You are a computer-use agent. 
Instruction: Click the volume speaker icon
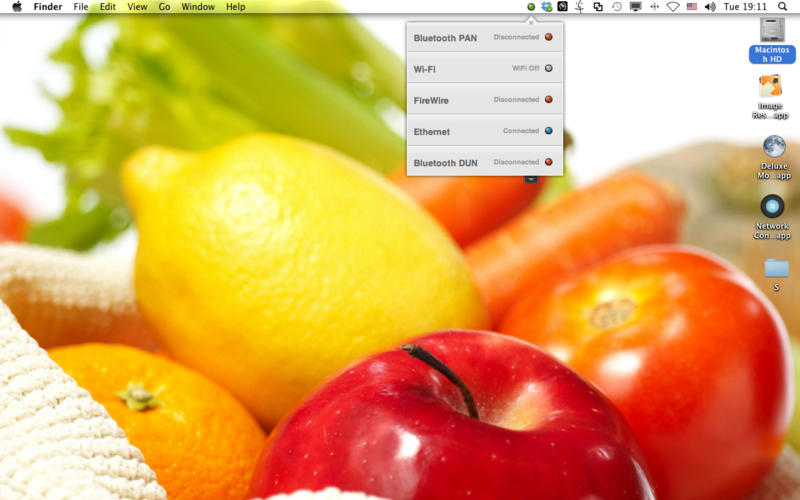point(710,7)
